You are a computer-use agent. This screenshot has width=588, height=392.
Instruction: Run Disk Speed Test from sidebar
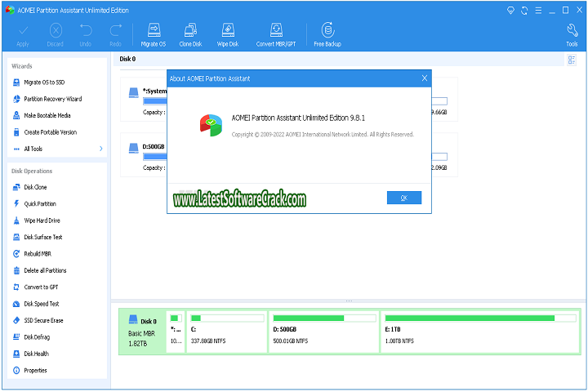click(41, 304)
